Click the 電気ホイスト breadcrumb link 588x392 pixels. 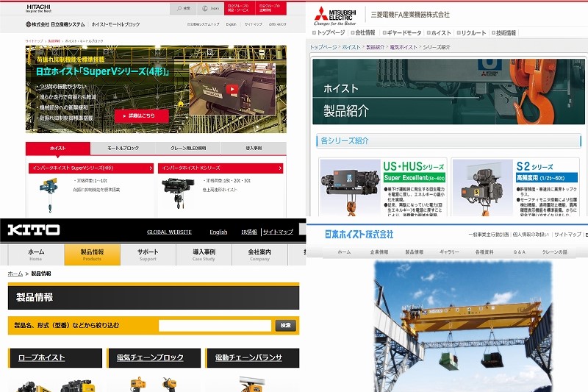coord(404,47)
